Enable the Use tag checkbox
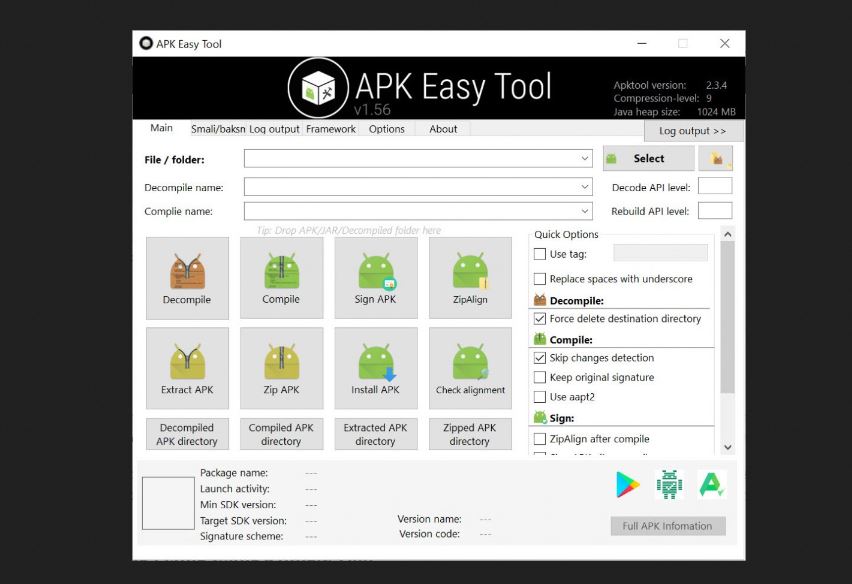 click(x=540, y=254)
